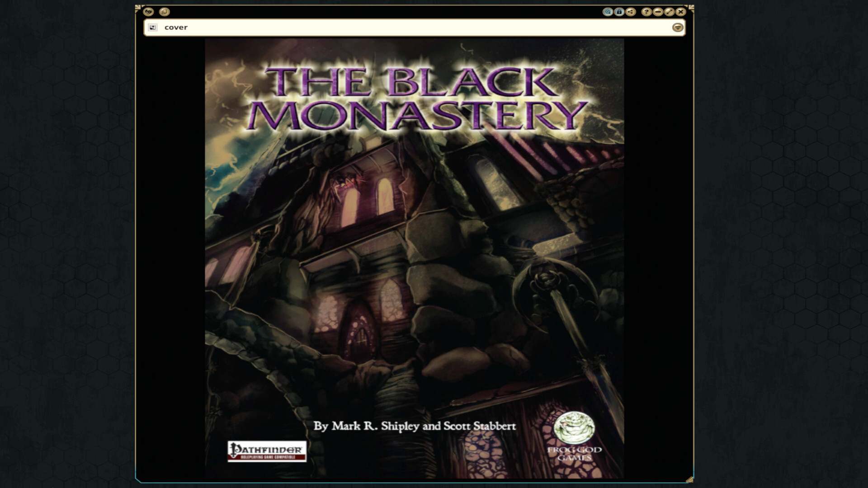
Task: Click the cover title field
Action: point(415,28)
